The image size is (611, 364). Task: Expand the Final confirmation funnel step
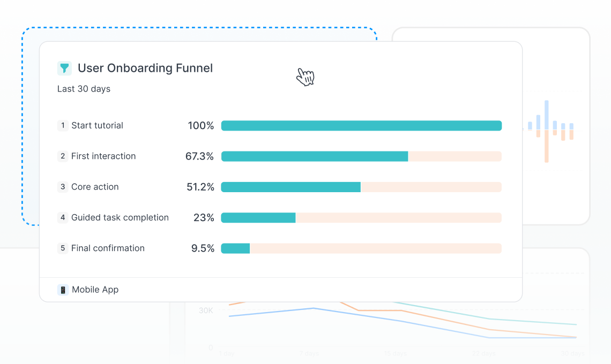[108, 248]
